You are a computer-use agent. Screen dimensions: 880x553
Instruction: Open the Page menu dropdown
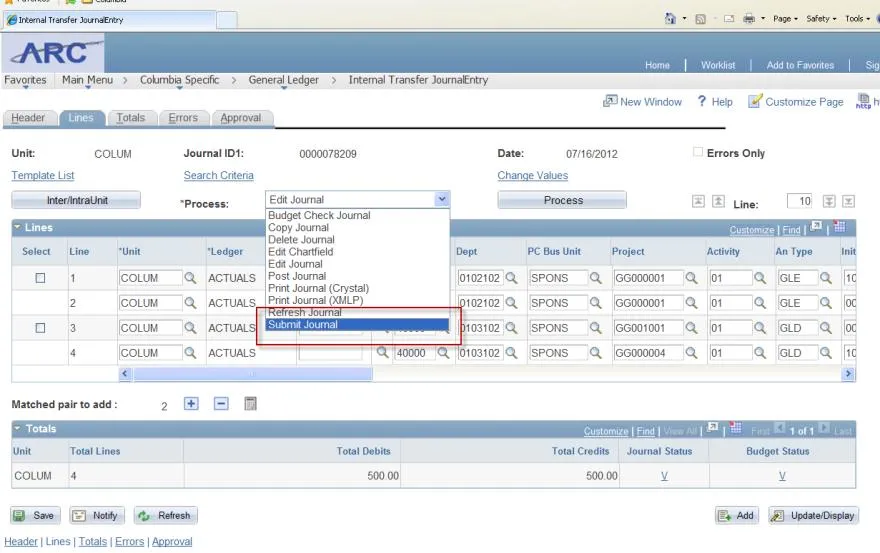pyautogui.click(x=785, y=19)
